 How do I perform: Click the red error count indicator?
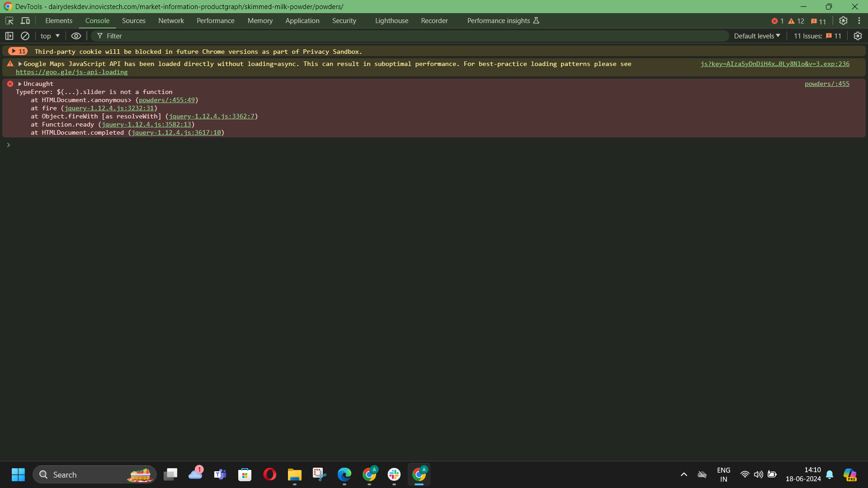click(x=778, y=21)
